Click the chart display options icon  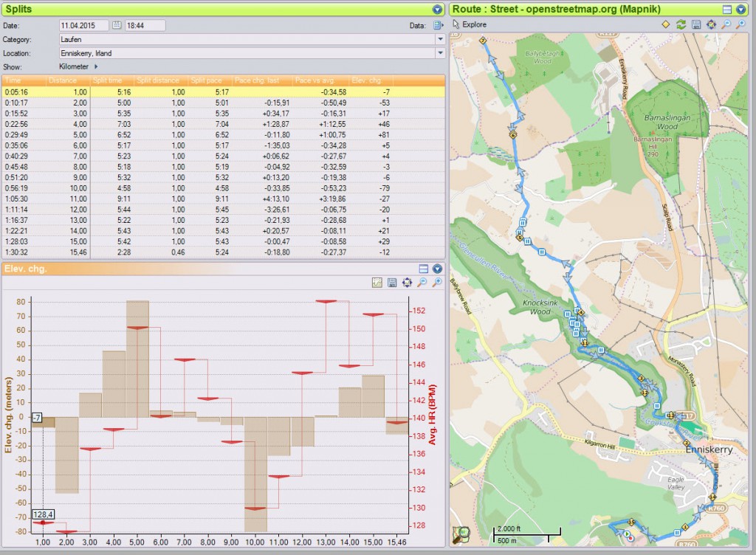pyautogui.click(x=377, y=283)
